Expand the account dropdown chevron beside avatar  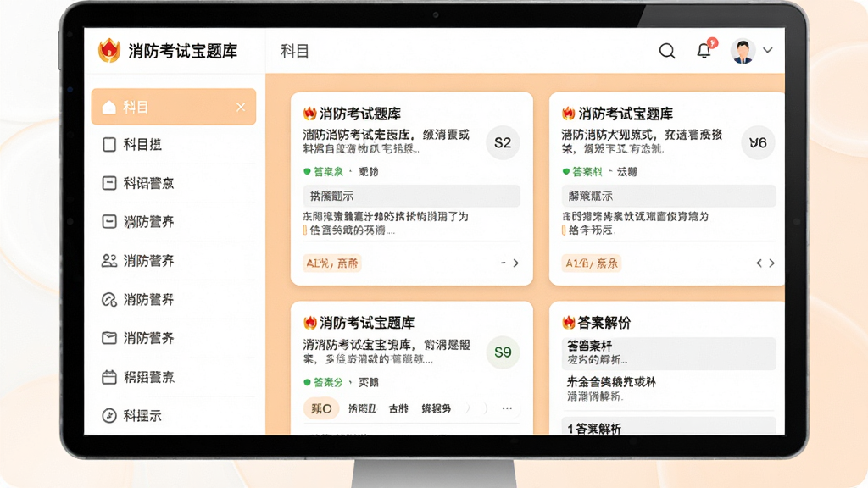coord(768,50)
